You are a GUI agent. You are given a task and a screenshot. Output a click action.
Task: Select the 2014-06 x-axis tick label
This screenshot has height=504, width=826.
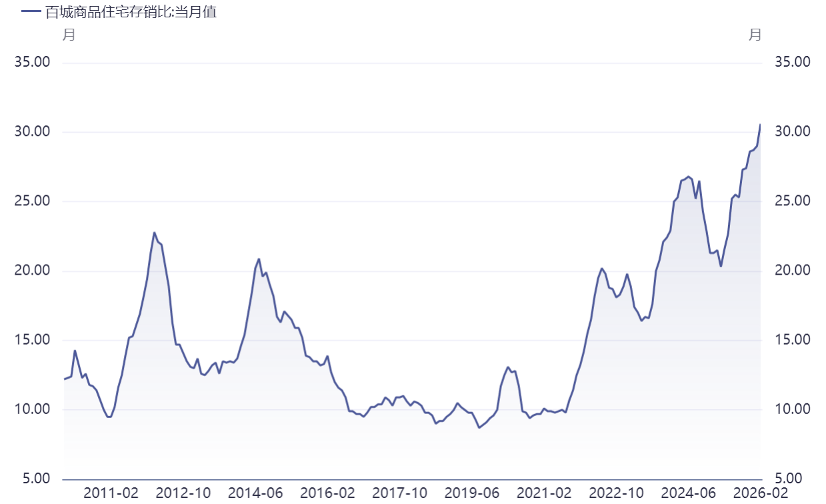[255, 493]
